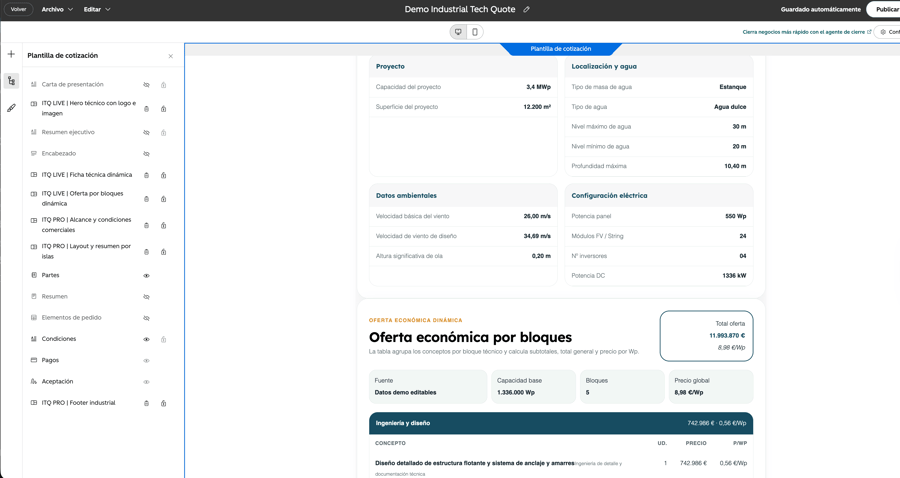Click the Guardado automáticamente status text
Viewport: 900px width, 478px height.
pos(820,9)
